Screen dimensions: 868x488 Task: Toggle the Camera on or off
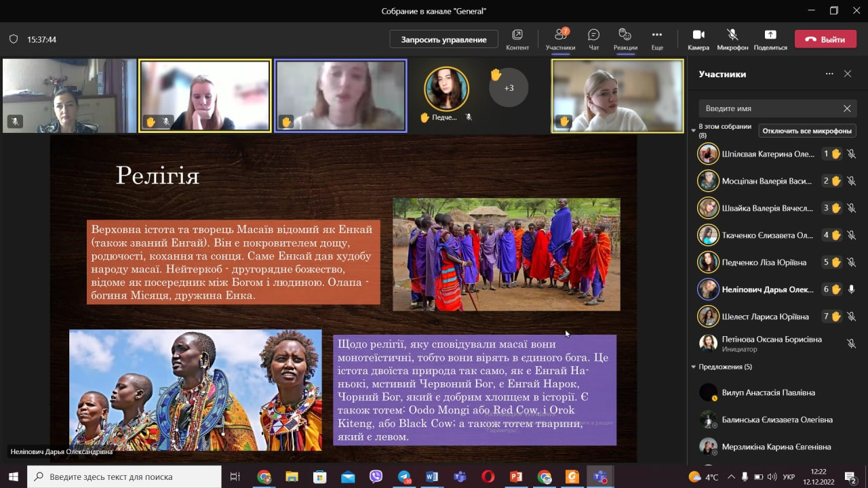click(698, 35)
